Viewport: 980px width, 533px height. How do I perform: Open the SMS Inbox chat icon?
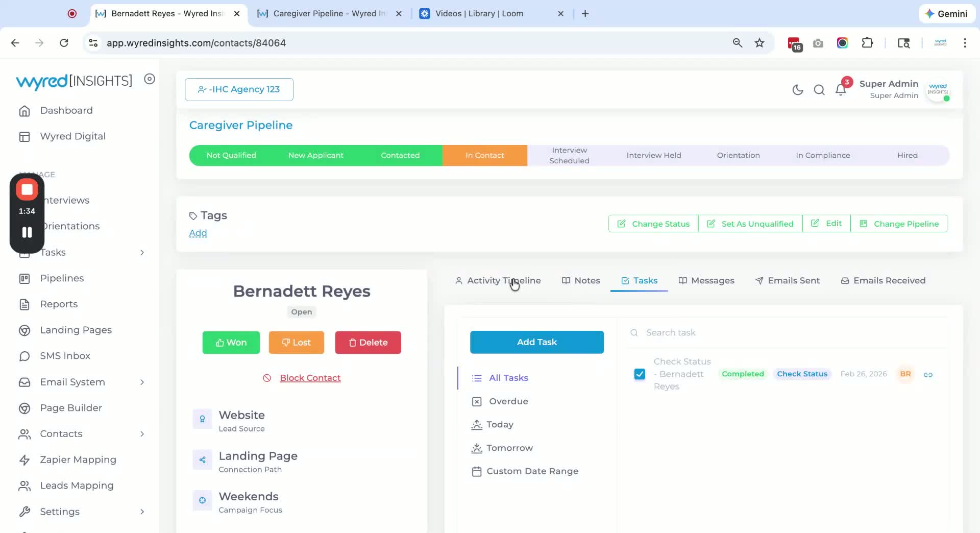(x=24, y=356)
